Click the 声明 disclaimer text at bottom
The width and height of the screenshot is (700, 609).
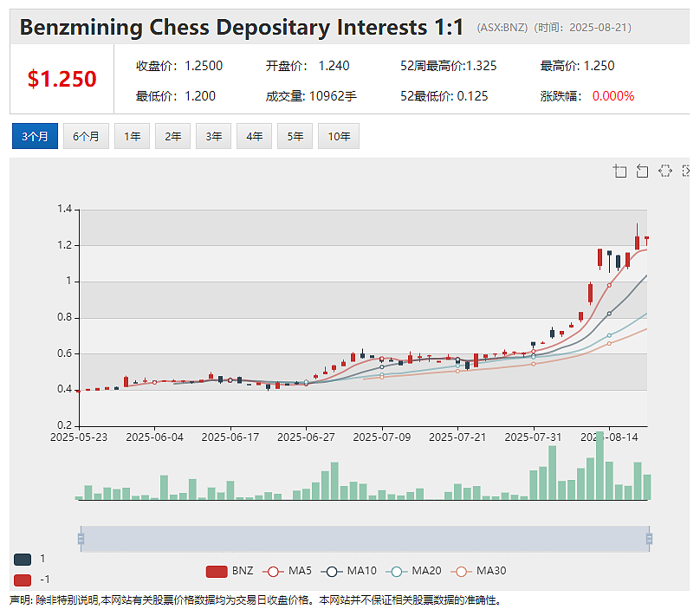256,600
